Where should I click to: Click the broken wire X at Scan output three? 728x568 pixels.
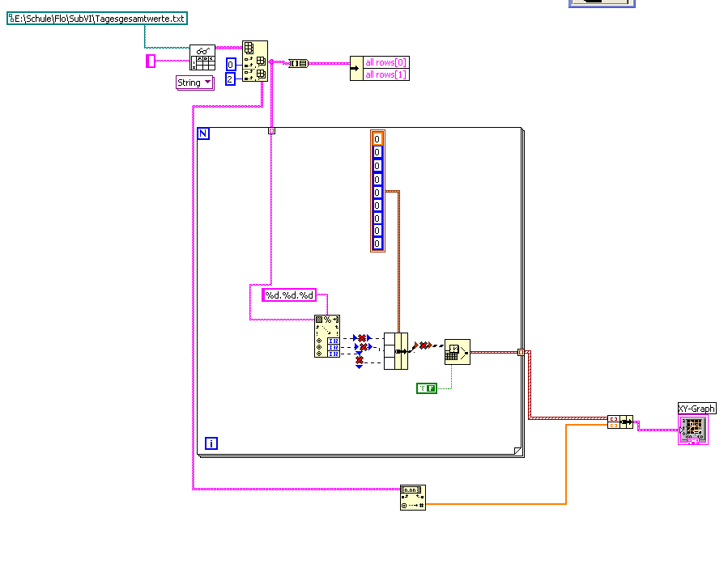click(360, 361)
